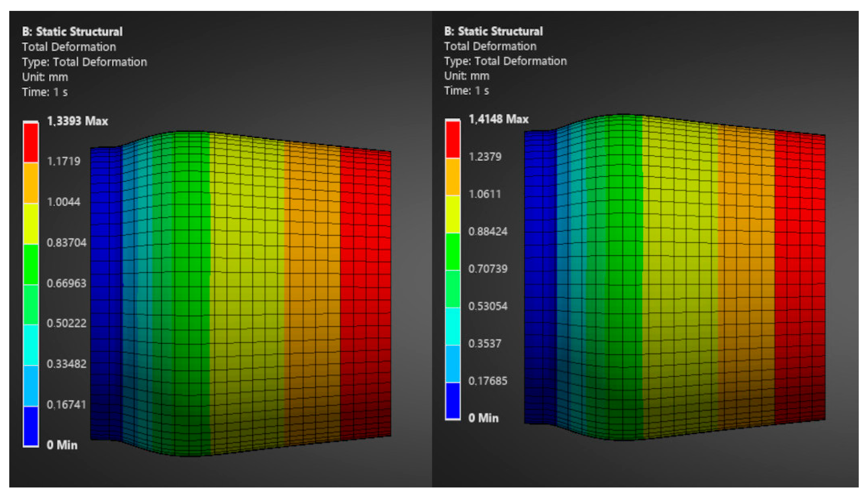868x504 pixels.
Task: Click 'Unit: mm' above the 1.3393 legend
Action: (45, 77)
